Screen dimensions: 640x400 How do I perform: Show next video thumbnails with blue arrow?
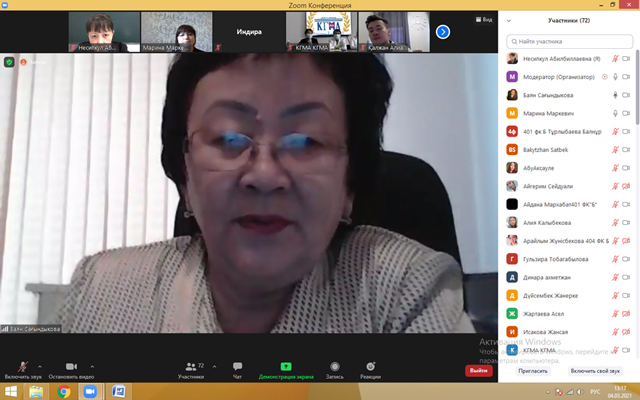point(443,32)
